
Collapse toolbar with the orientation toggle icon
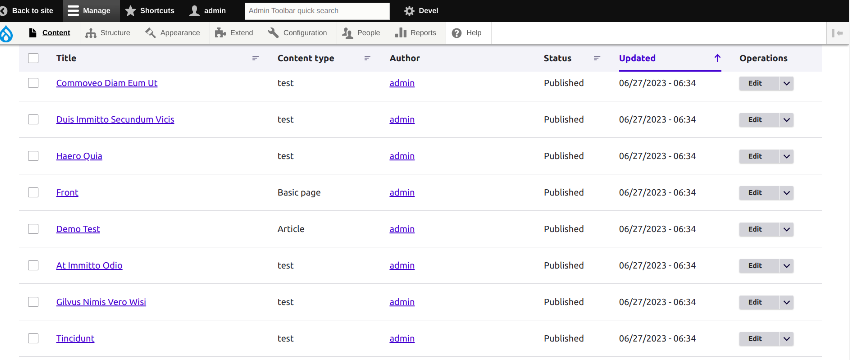click(838, 34)
